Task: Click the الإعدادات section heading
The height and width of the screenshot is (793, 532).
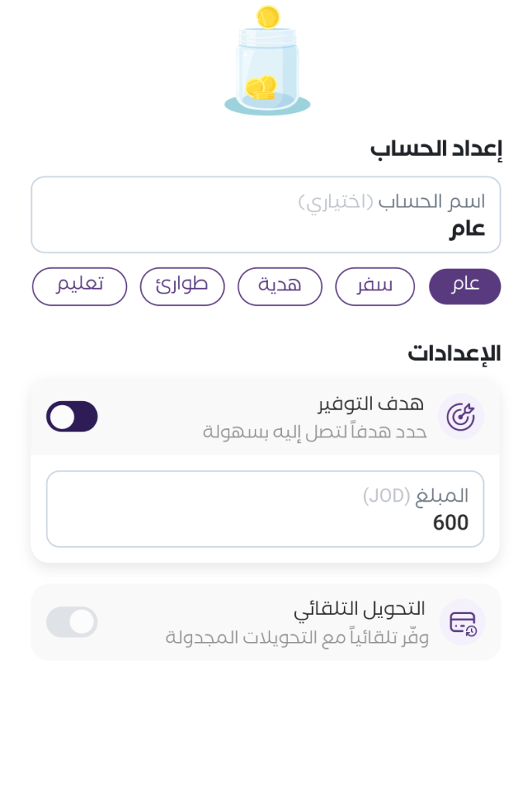Action: (455, 353)
